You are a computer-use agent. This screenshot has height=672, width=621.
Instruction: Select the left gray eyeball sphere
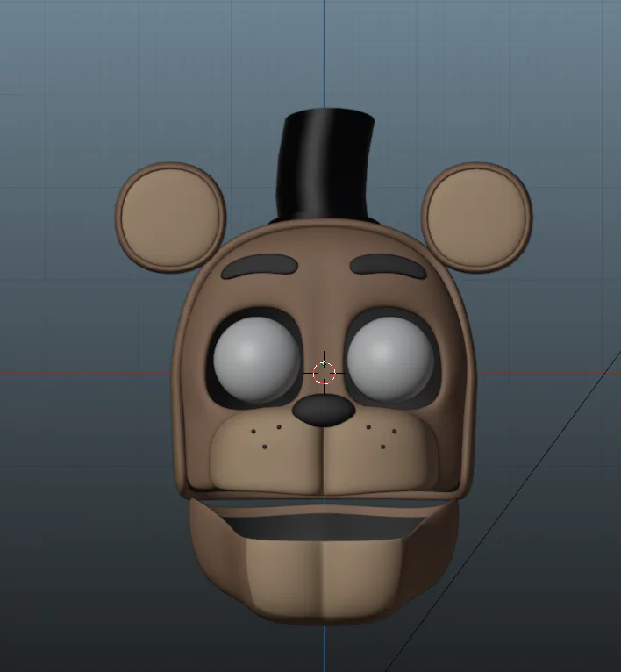click(x=256, y=360)
